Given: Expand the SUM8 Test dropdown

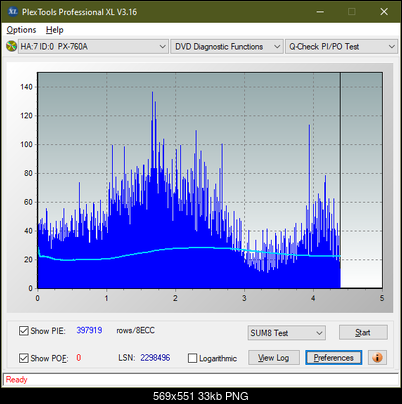Looking at the screenshot, I should (x=287, y=333).
